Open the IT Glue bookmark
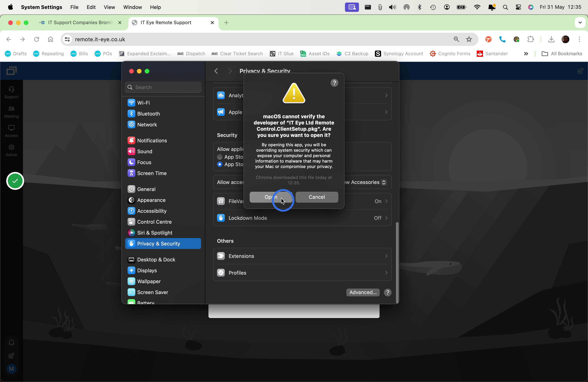This screenshot has height=382, width=588. pos(282,54)
